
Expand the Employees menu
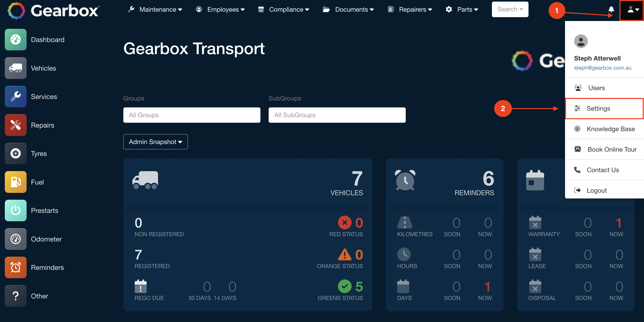point(220,10)
